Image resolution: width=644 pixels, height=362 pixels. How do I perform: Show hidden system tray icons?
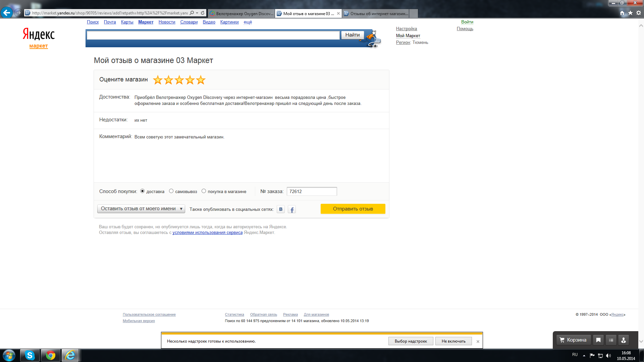(584, 356)
